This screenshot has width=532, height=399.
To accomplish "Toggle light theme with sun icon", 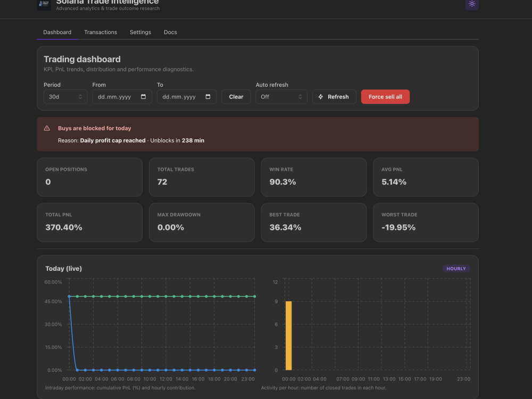I will point(471,4).
